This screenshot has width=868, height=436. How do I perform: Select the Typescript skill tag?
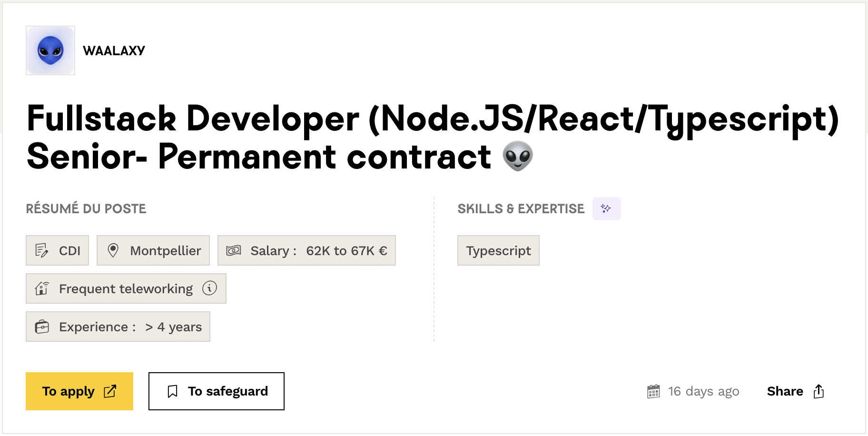click(x=498, y=250)
